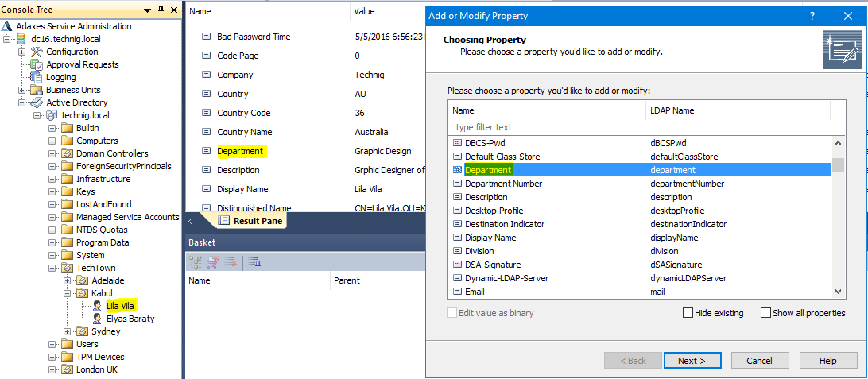
Task: Select Elyas Baraty in the tree
Action: tap(130, 318)
